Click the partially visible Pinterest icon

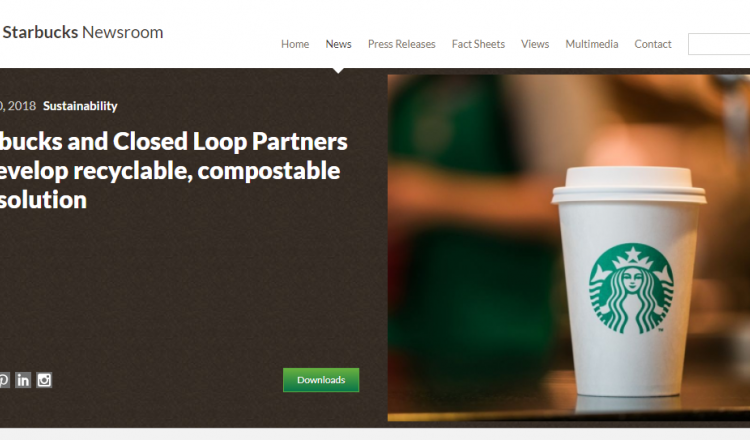click(x=4, y=380)
